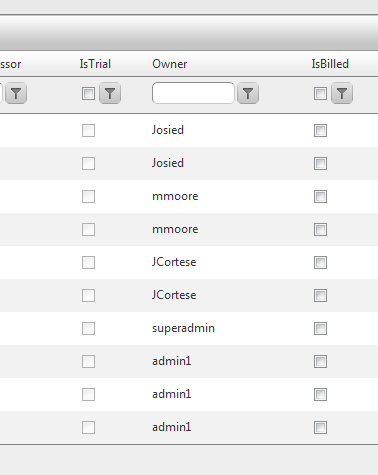Open the Owner column filter funnel
Screen dimensions: 378x475
point(248,93)
